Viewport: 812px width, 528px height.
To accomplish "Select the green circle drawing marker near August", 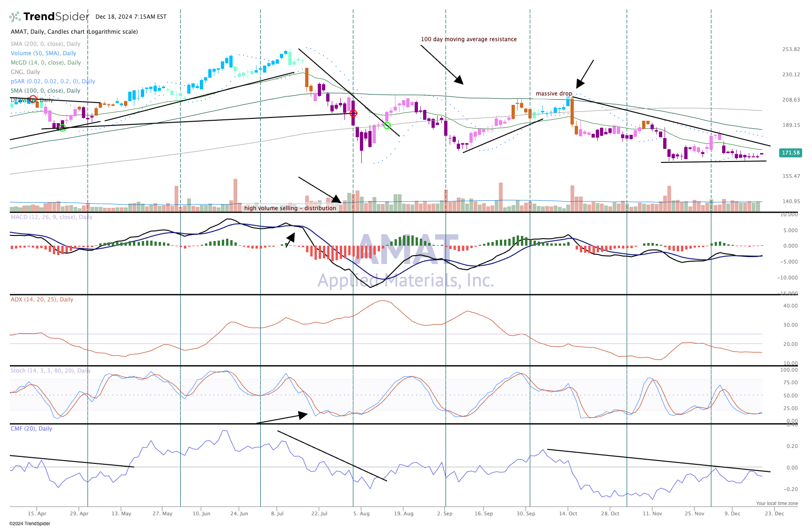I will pyautogui.click(x=387, y=125).
